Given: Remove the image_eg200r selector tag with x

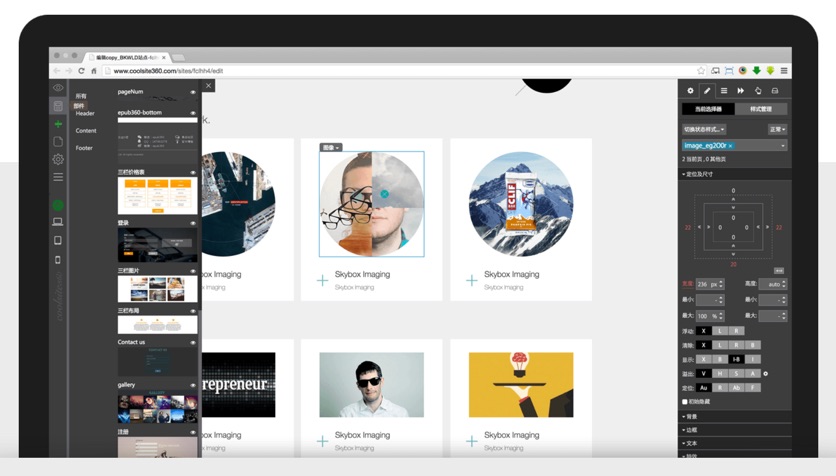Looking at the screenshot, I should pos(730,146).
